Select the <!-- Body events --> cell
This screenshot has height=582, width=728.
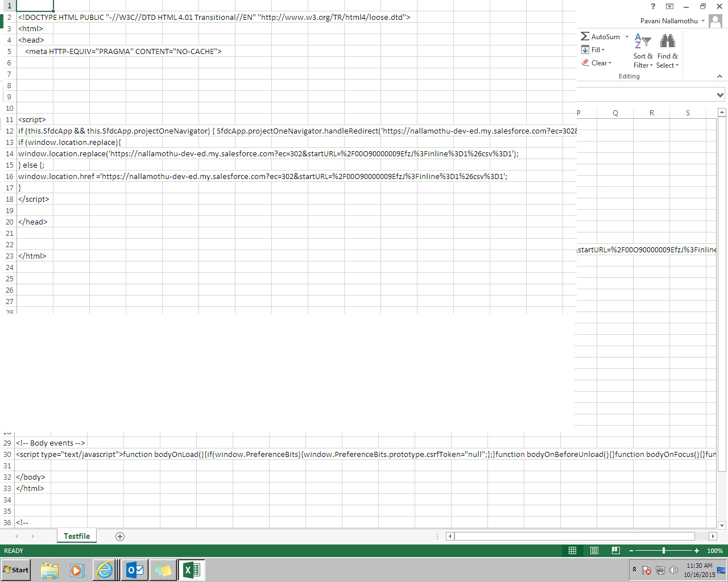tap(51, 443)
